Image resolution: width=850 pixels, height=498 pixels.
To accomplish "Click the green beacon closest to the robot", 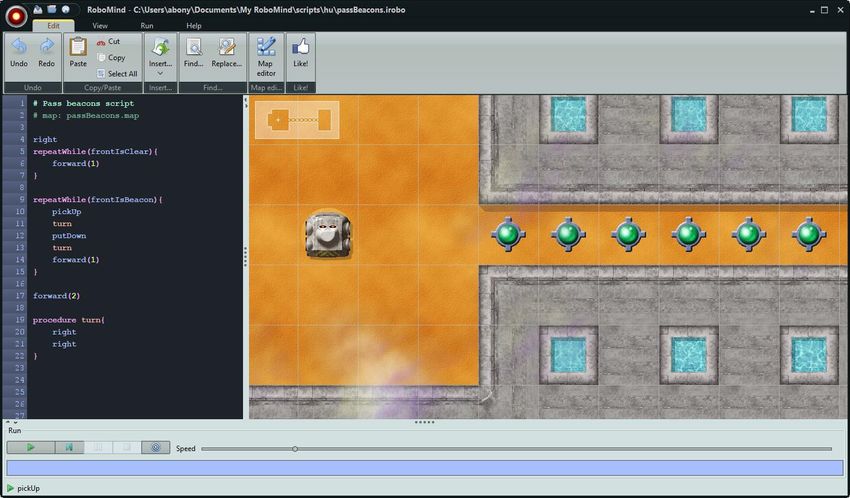I will [x=508, y=235].
